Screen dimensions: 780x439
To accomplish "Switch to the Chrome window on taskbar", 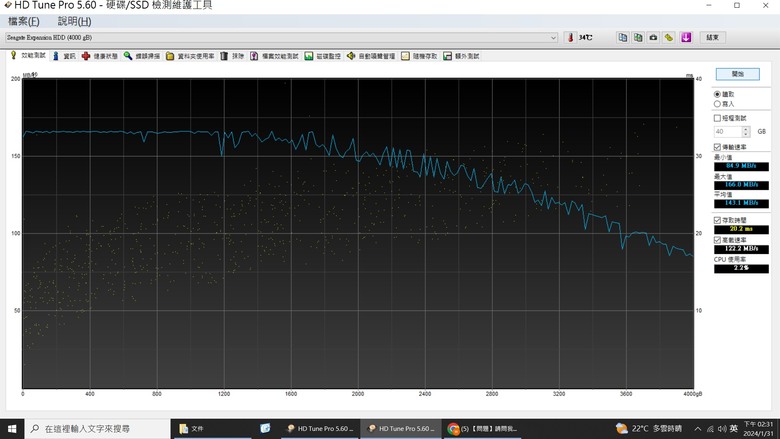I will [x=482, y=429].
